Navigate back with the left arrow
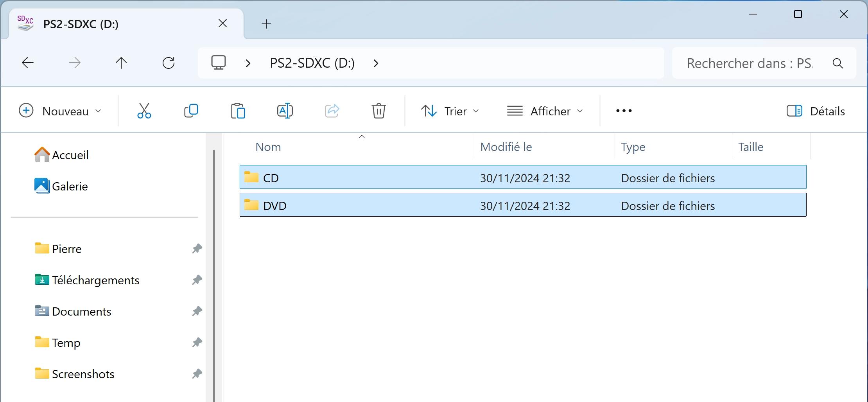 [x=28, y=63]
